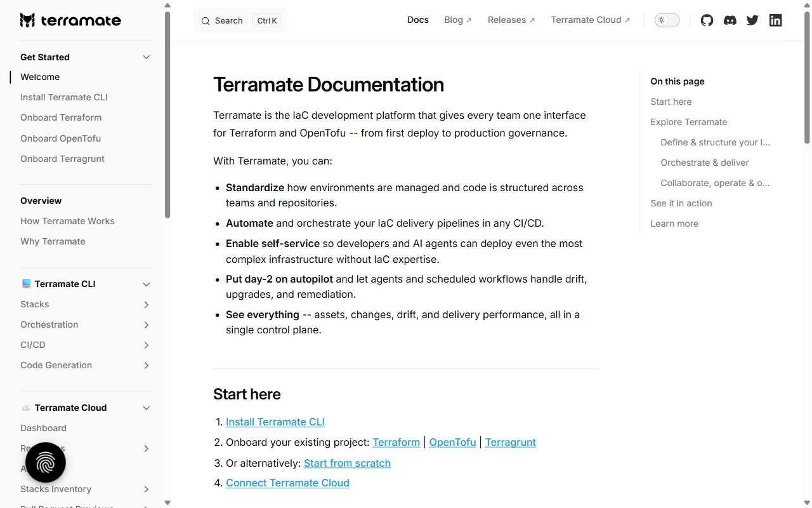The height and width of the screenshot is (508, 812).
Task: Click the Terramate logo in the sidebar
Action: (x=70, y=20)
